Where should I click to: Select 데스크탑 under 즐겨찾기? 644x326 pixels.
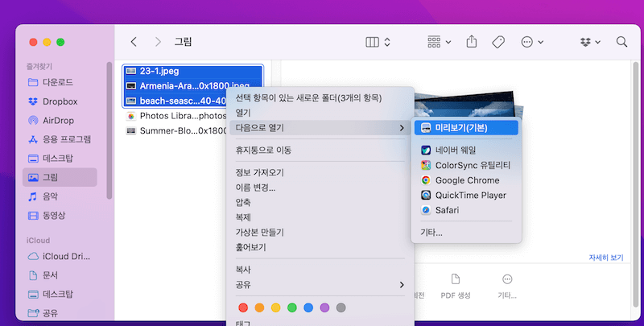(60, 158)
